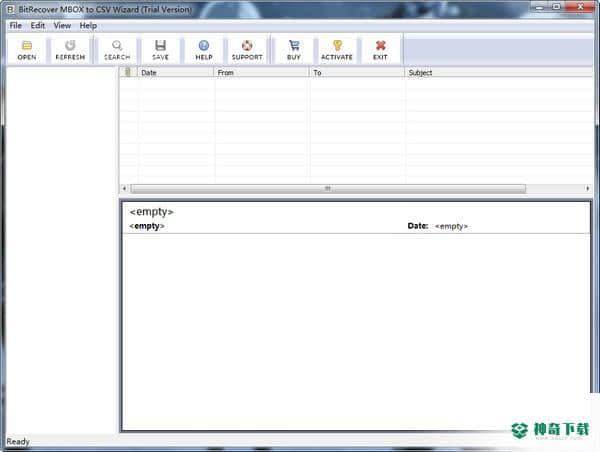Contact SUPPORT via lifebuoy icon

click(x=247, y=50)
